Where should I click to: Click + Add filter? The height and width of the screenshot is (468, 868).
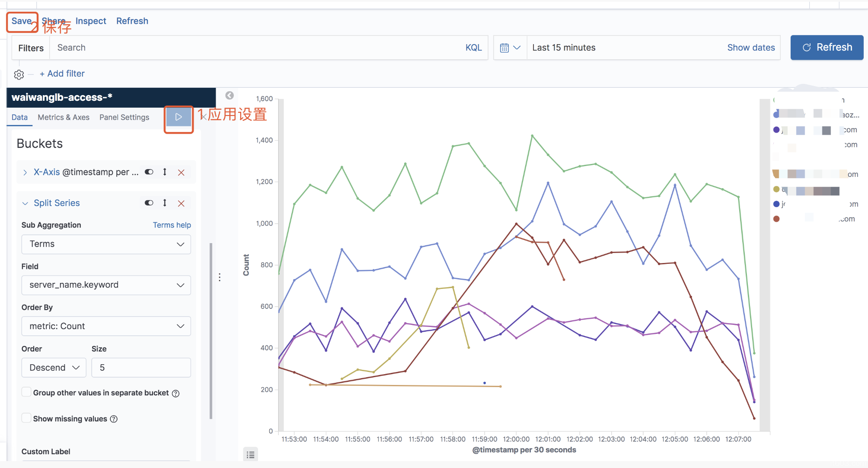62,74
